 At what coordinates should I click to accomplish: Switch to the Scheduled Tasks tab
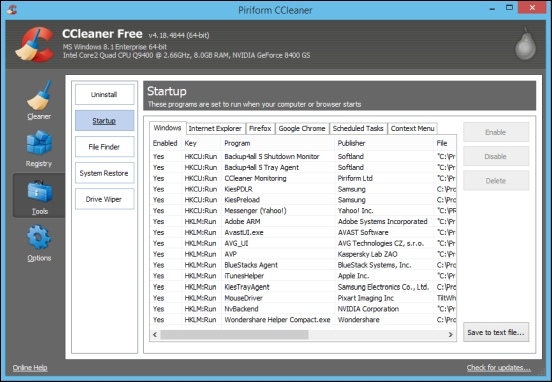358,129
